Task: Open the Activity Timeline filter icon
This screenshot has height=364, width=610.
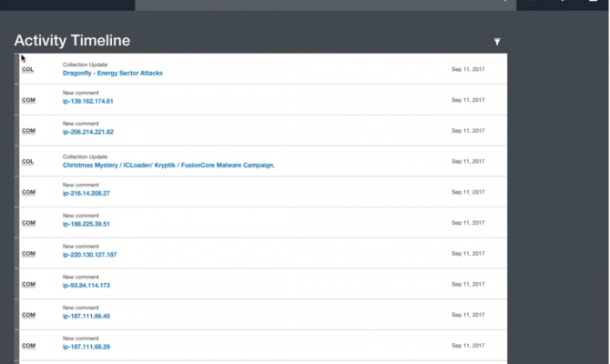Action: (x=497, y=42)
